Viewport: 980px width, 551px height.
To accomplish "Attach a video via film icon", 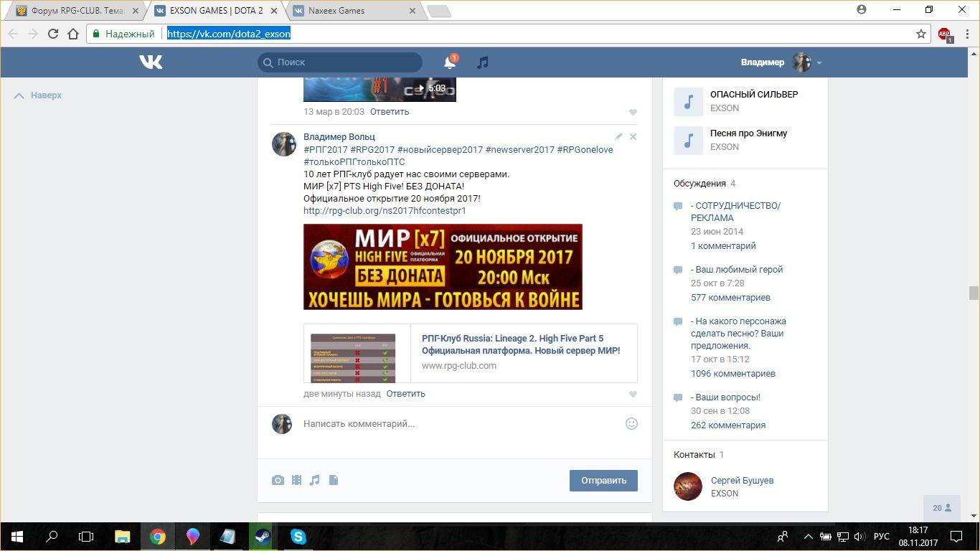I will [x=296, y=481].
